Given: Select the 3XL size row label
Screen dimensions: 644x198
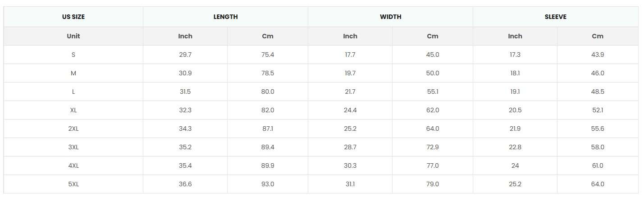Looking at the screenshot, I should tap(73, 147).
